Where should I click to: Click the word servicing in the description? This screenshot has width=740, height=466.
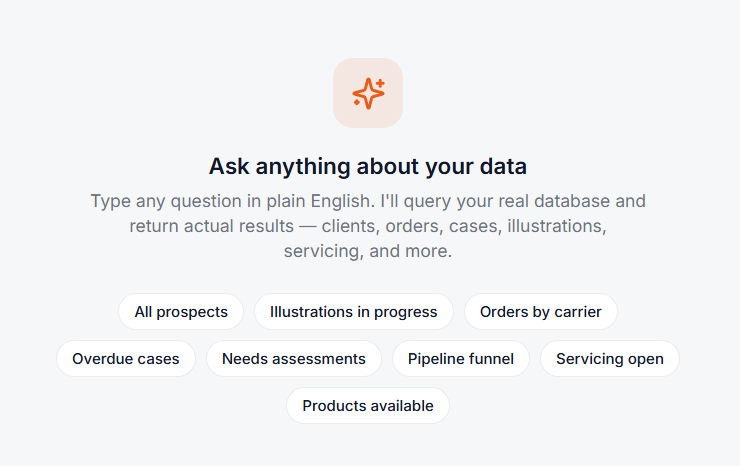click(323, 251)
